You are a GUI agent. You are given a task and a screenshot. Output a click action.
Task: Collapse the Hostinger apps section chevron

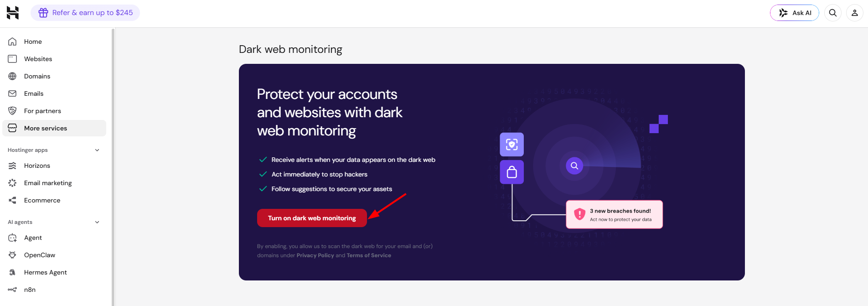(x=97, y=150)
